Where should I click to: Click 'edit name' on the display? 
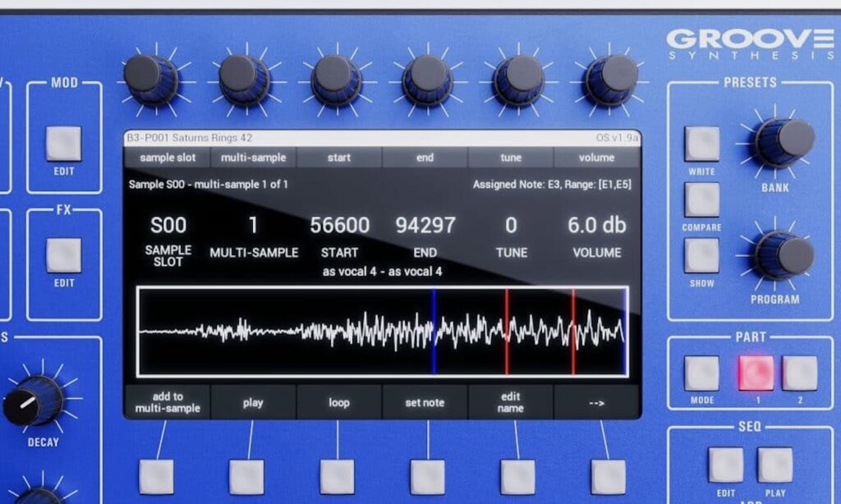[x=510, y=403]
